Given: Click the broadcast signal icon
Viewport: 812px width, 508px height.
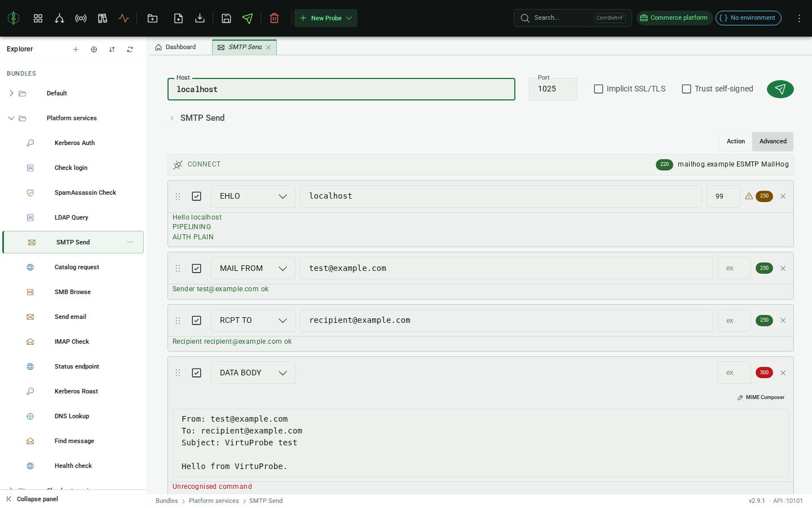Looking at the screenshot, I should coord(81,18).
